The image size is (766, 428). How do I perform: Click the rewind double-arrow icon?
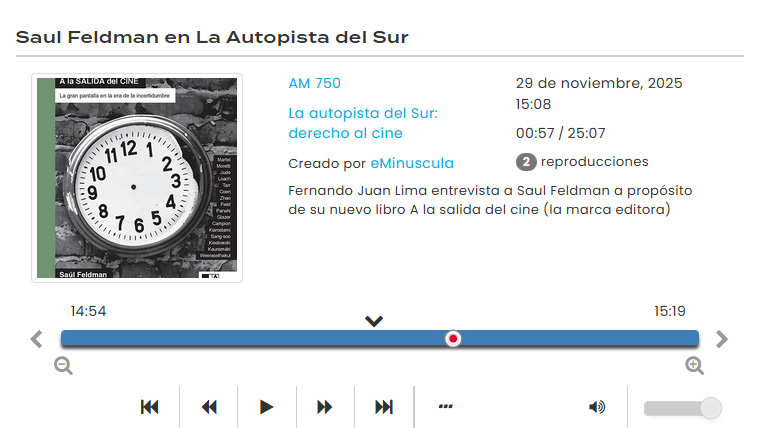click(209, 407)
